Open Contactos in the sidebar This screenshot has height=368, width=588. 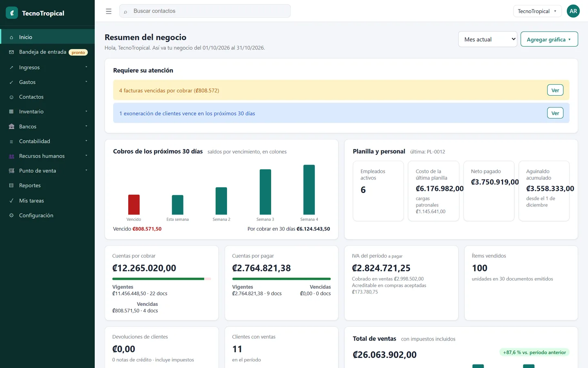47,97
